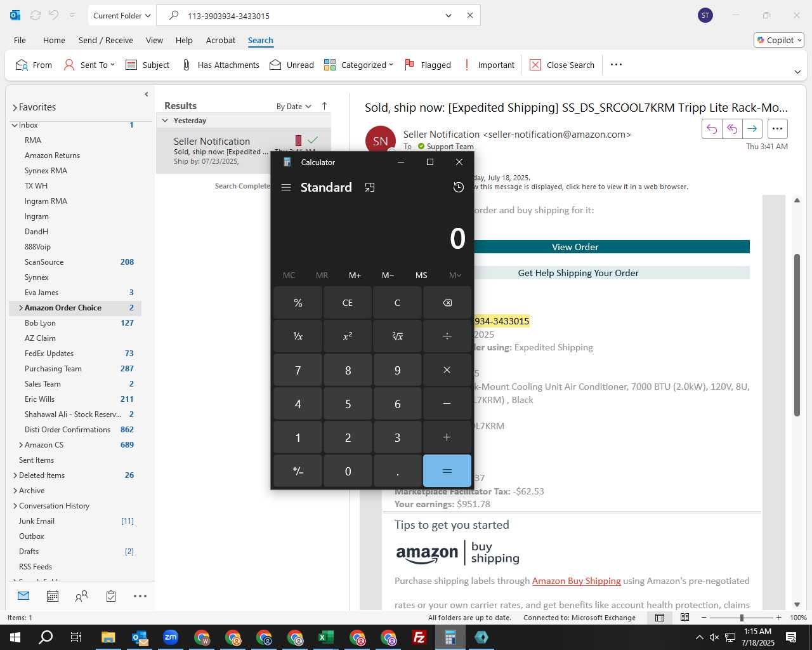Click calculator percent key

[298, 303]
